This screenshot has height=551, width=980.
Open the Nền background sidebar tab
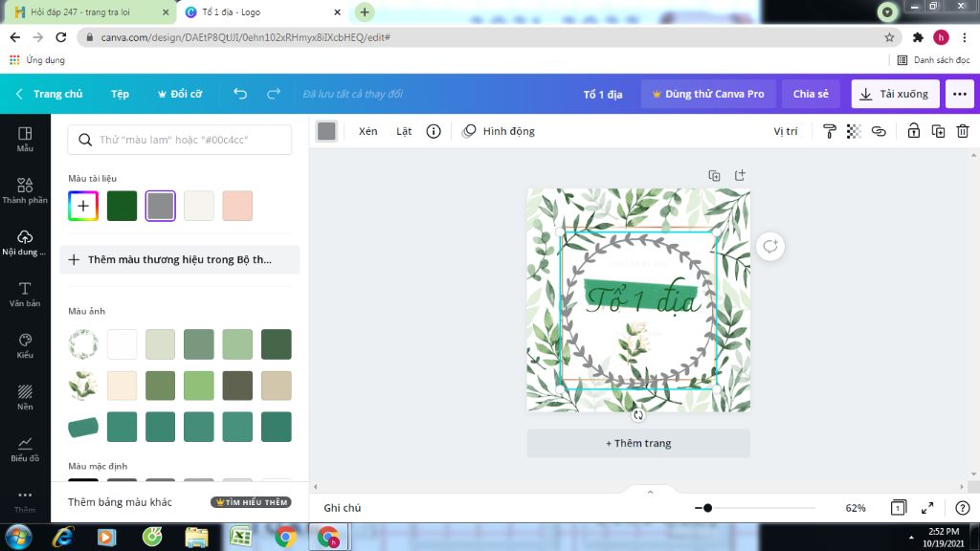click(25, 397)
